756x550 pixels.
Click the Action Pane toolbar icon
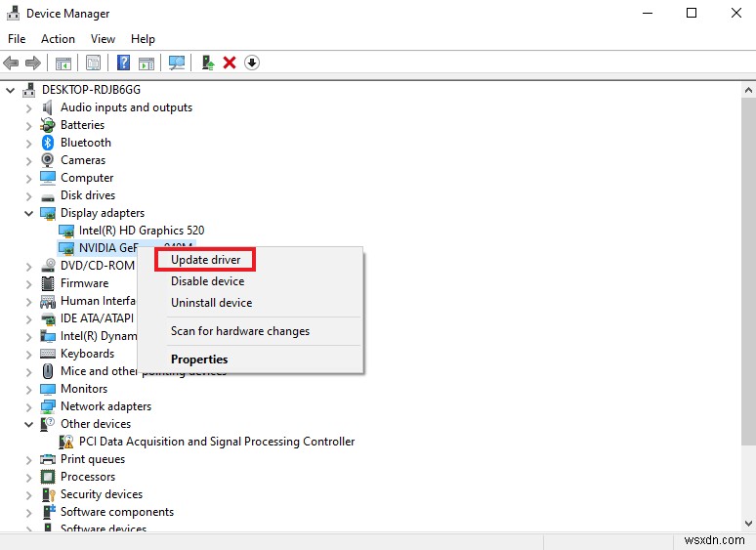pyautogui.click(x=147, y=63)
